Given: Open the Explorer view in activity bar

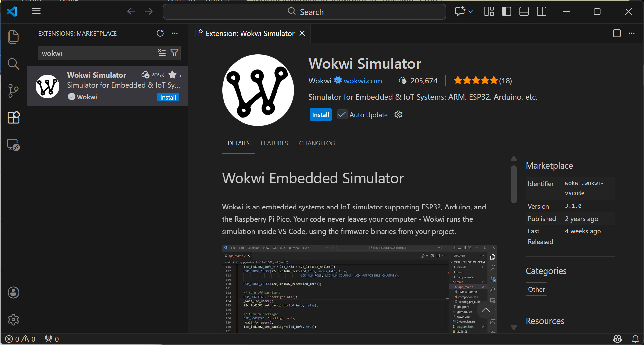Looking at the screenshot, I should pos(13,37).
